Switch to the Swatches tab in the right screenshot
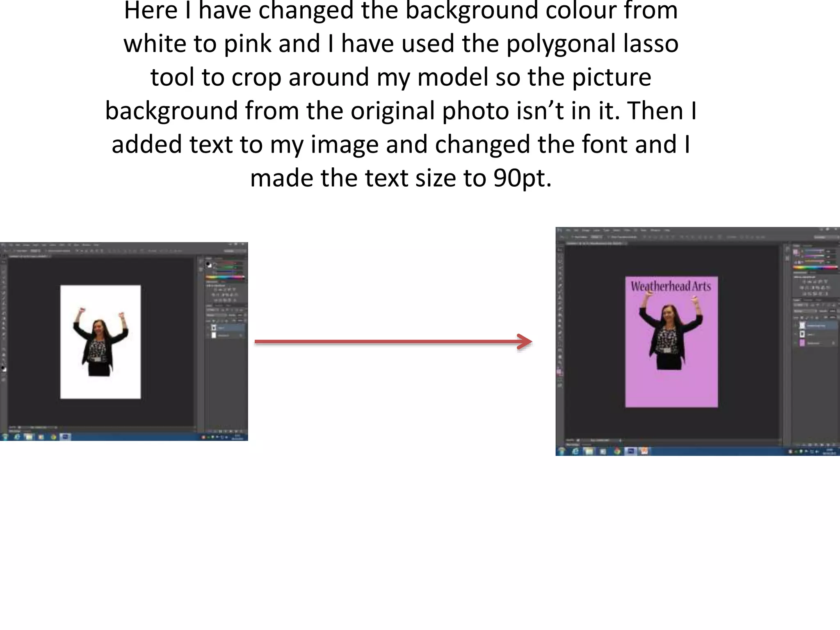The height and width of the screenshot is (630, 840). pyautogui.click(x=807, y=246)
